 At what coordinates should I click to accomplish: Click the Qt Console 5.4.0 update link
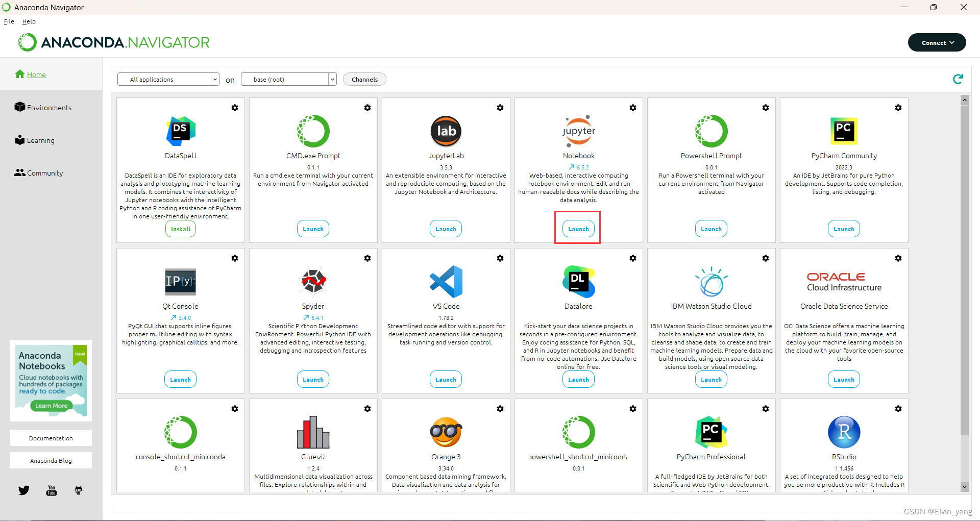click(181, 317)
